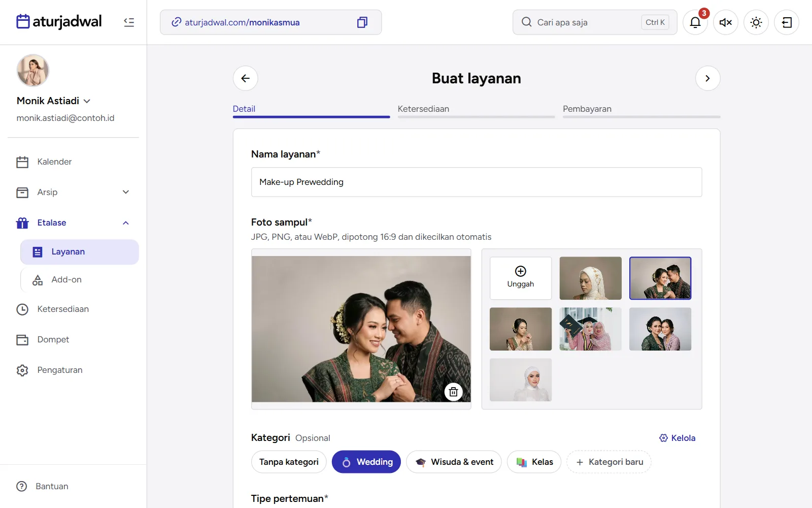Viewport: 812px width, 508px height.
Task: Open Add-on in sidebar
Action: pyautogui.click(x=80, y=280)
